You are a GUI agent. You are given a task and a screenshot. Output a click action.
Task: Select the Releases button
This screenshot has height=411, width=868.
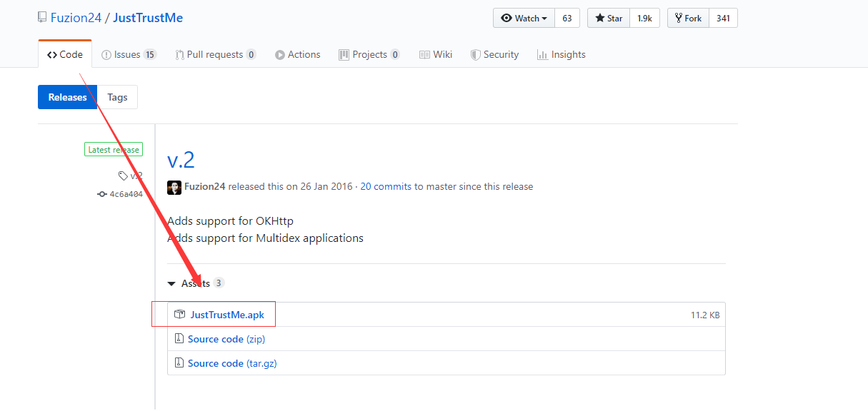coord(67,97)
